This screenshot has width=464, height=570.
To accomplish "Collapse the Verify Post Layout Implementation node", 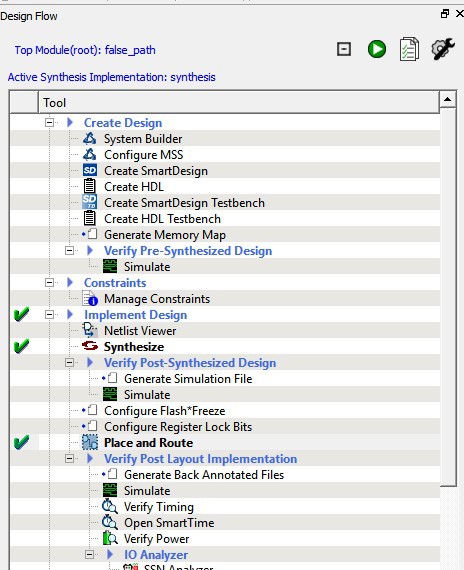I will pos(69,458).
